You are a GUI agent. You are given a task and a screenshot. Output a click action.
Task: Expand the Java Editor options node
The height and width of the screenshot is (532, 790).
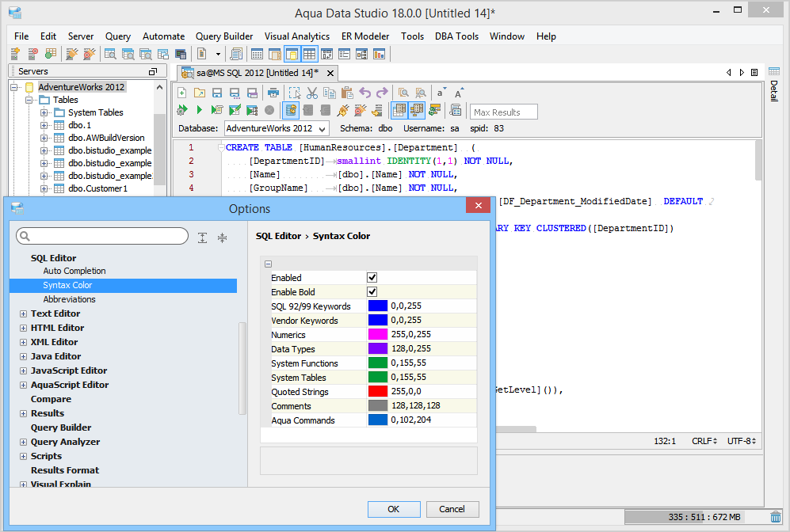point(23,356)
